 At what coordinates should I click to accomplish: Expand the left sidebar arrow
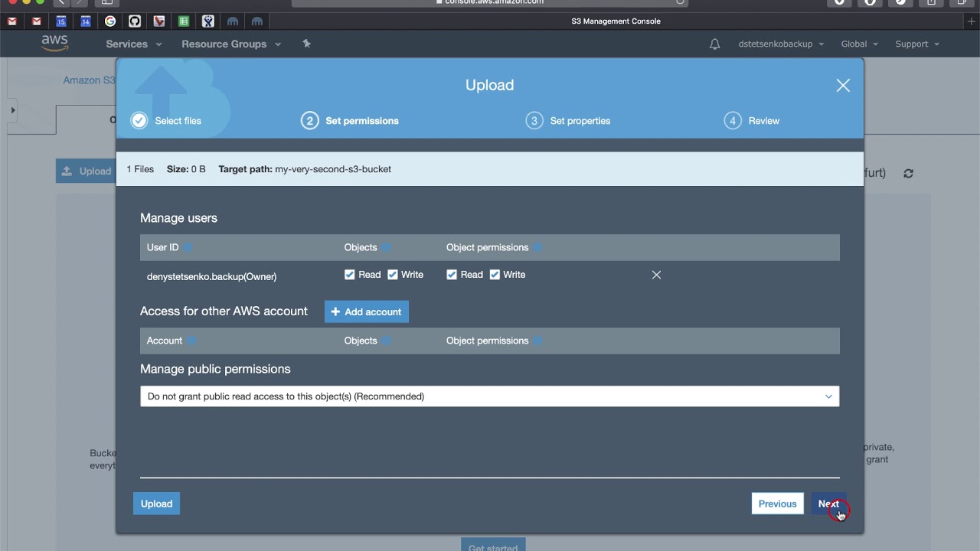tap(13, 110)
